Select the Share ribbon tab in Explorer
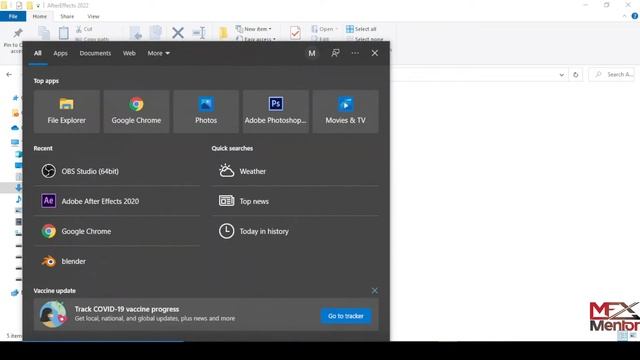This screenshot has height=360, width=640. click(67, 16)
